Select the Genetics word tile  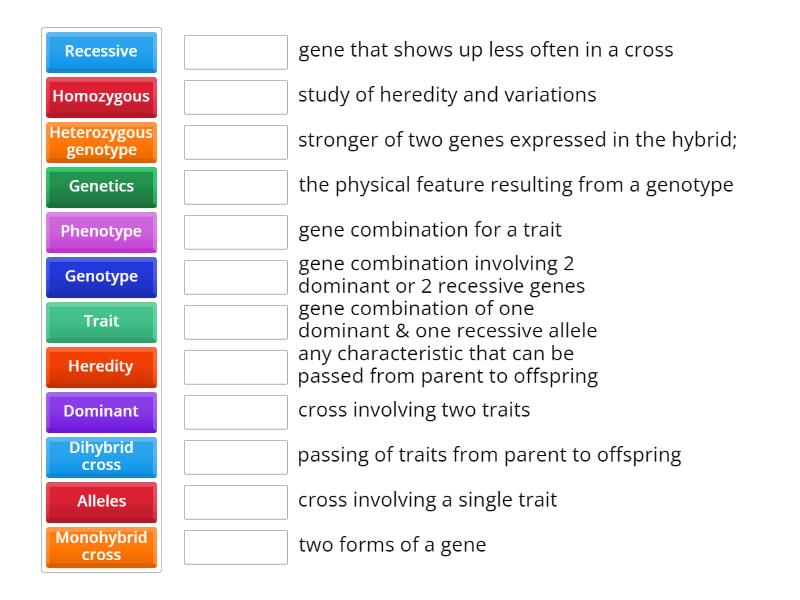[x=100, y=186]
